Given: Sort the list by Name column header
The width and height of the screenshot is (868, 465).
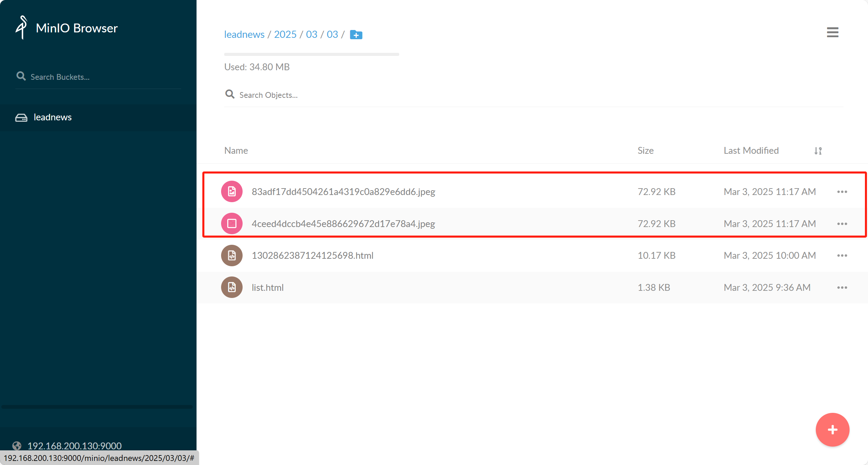Looking at the screenshot, I should (x=236, y=151).
